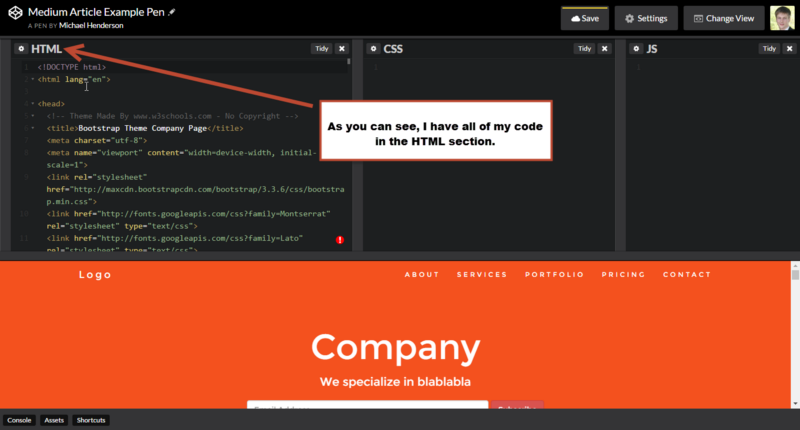Open the user profile avatar

tap(781, 18)
